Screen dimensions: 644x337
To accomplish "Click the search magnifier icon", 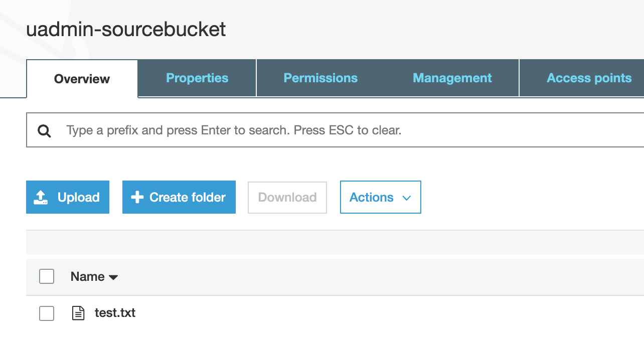I will click(45, 130).
